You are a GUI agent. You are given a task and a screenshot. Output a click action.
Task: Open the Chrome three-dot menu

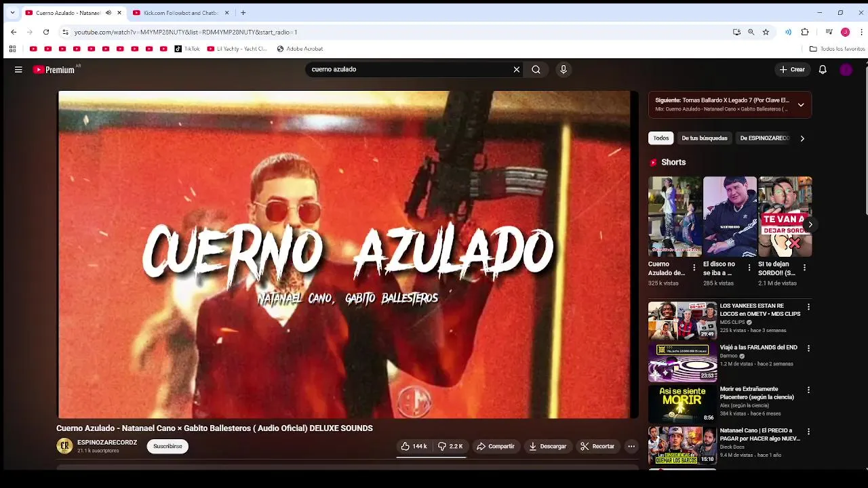pos(862,32)
